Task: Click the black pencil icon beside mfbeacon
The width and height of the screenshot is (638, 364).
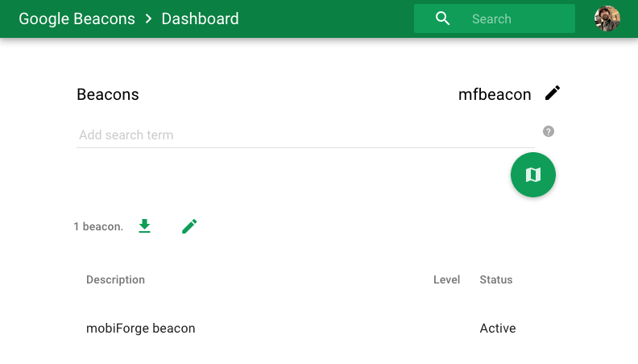Action: point(552,93)
